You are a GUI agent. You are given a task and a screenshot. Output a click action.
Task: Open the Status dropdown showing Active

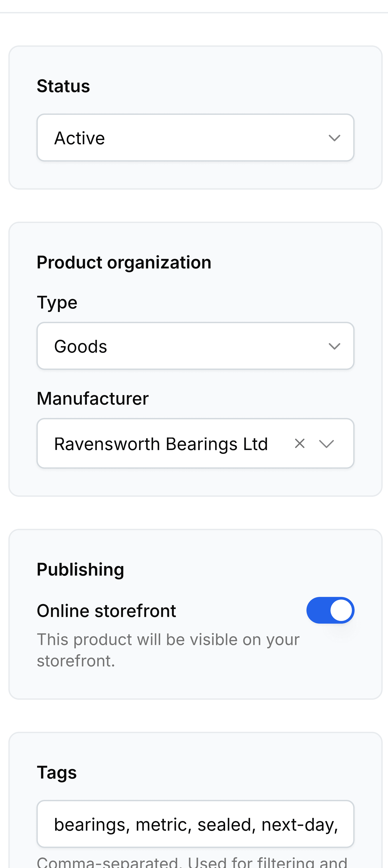tap(195, 138)
